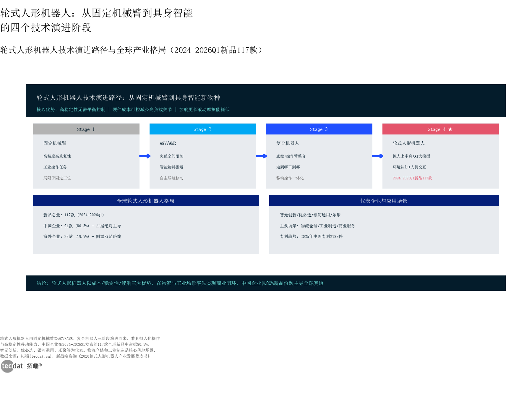Click the star icon beside Stage 4

450,129
